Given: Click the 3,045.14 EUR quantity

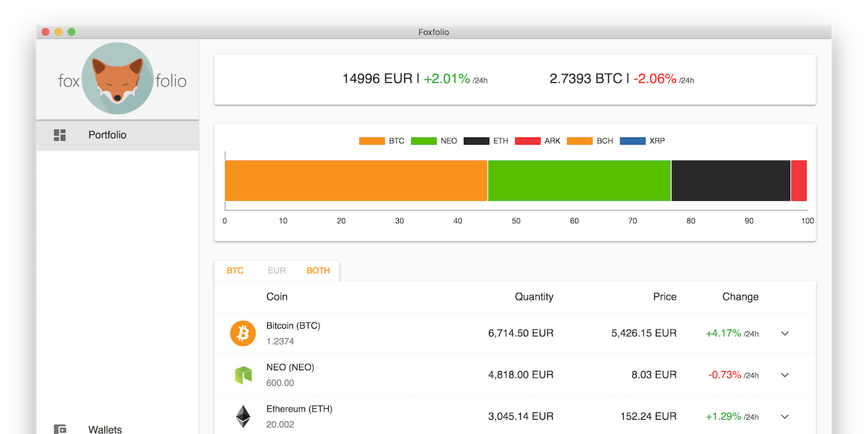Looking at the screenshot, I should (x=521, y=416).
